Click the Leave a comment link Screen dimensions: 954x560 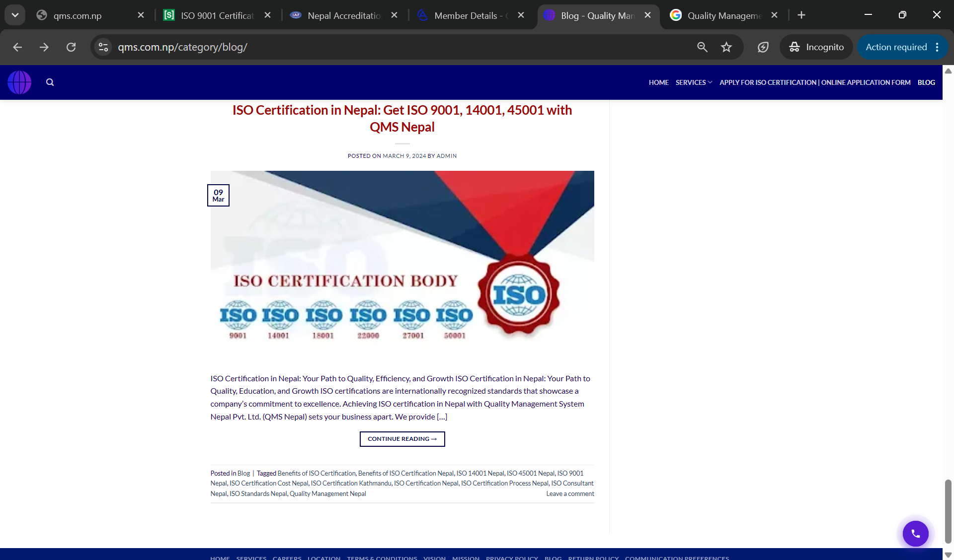click(570, 493)
